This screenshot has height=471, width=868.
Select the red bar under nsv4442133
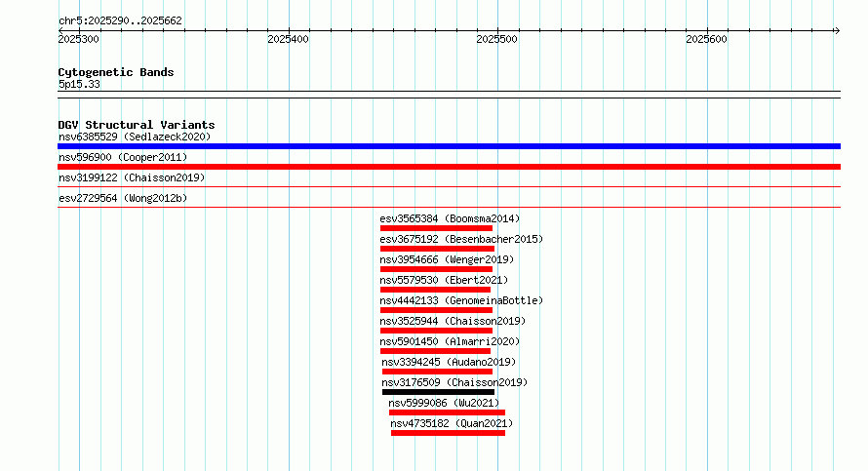pyautogui.click(x=436, y=310)
